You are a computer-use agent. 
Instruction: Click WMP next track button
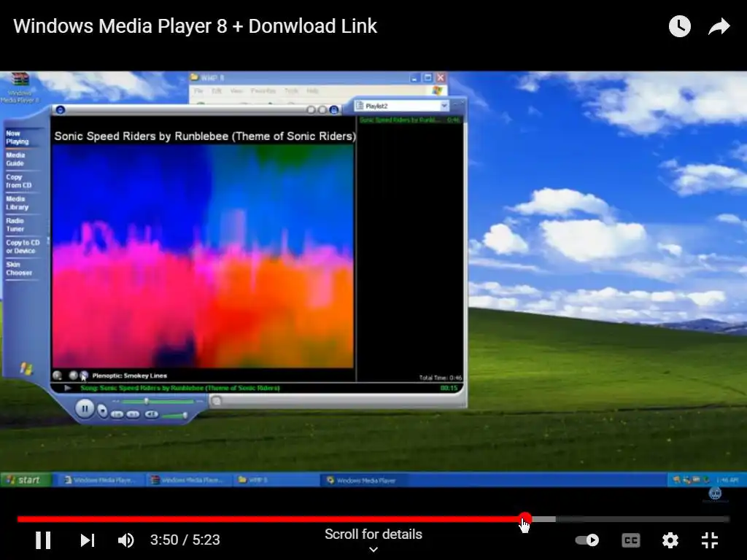coord(133,414)
